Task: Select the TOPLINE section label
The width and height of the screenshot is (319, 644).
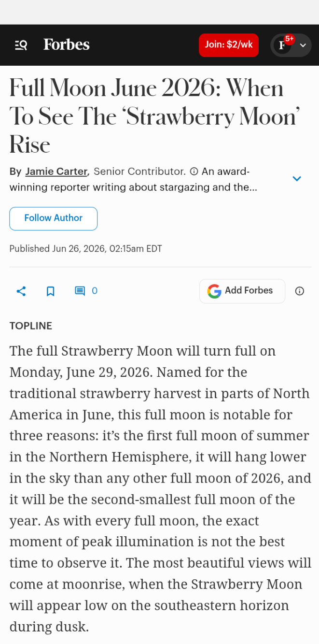Action: (x=31, y=326)
